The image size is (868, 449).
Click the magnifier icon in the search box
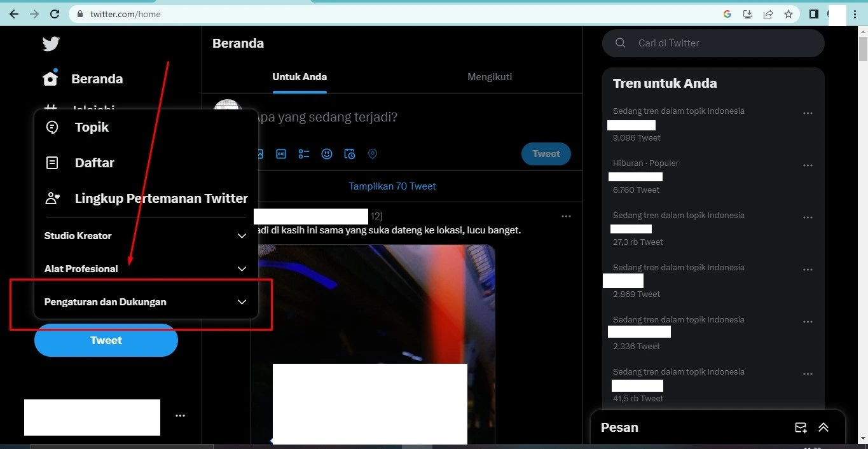click(x=621, y=43)
